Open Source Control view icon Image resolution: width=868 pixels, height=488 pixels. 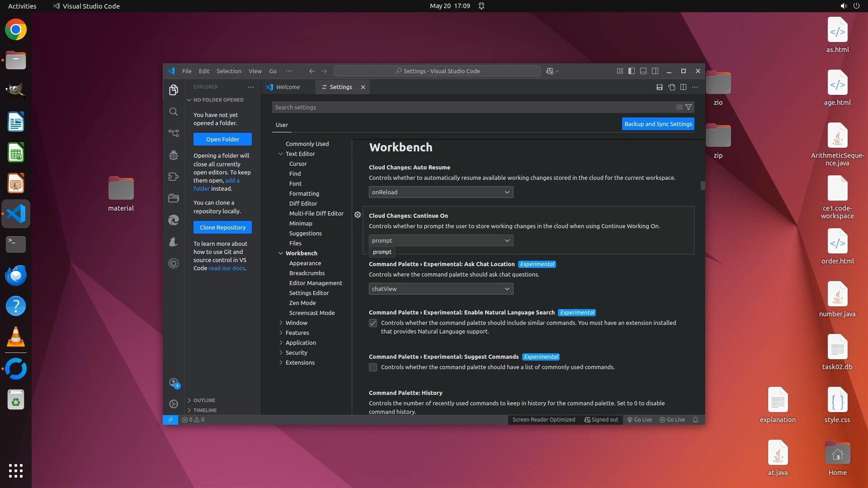(x=174, y=133)
